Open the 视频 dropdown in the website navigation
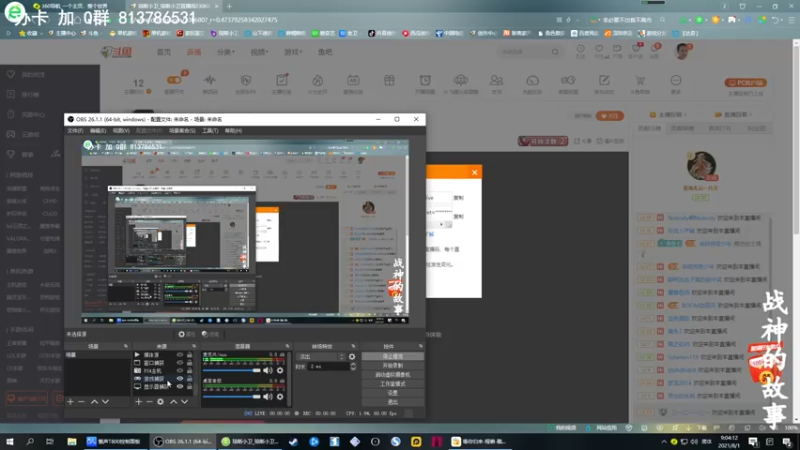This screenshot has width=800, height=450. point(259,52)
